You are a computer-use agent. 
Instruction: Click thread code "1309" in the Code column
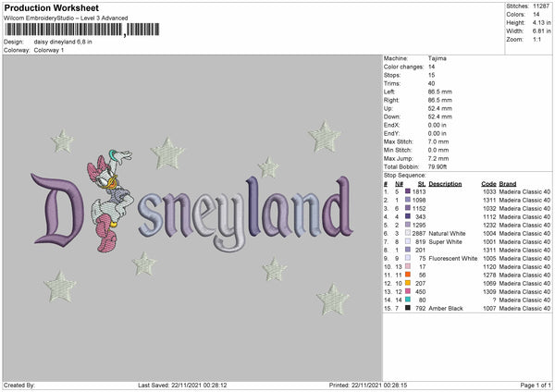tap(489, 292)
